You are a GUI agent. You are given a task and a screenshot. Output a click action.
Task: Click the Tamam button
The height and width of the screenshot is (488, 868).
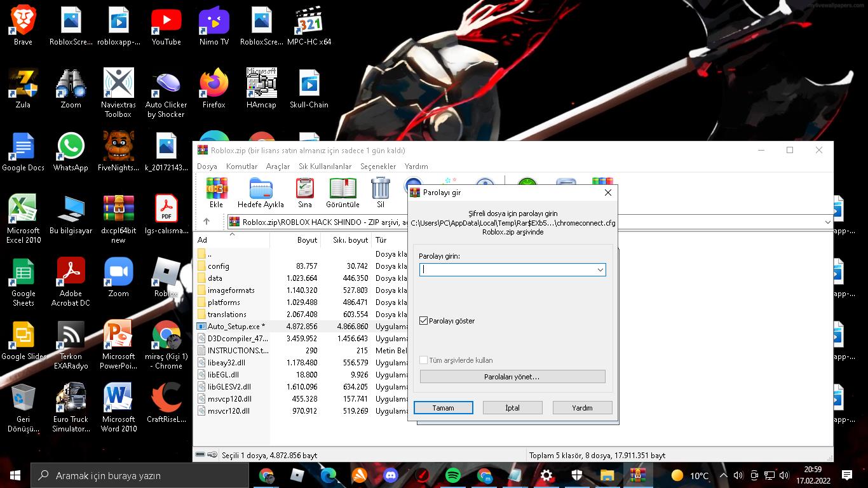(443, 408)
